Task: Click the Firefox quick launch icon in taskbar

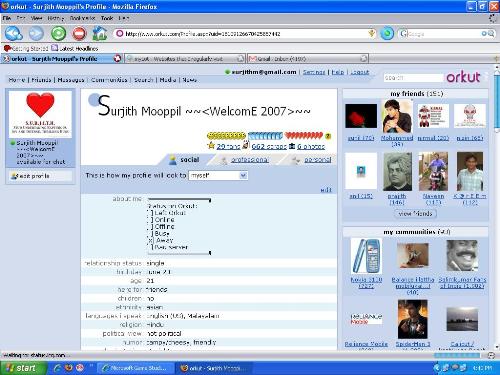Action: (69, 368)
